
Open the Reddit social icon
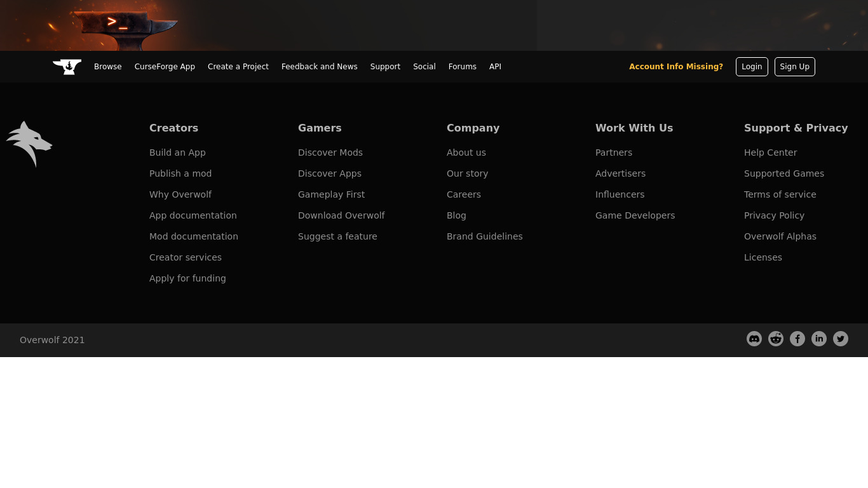pos(776,339)
